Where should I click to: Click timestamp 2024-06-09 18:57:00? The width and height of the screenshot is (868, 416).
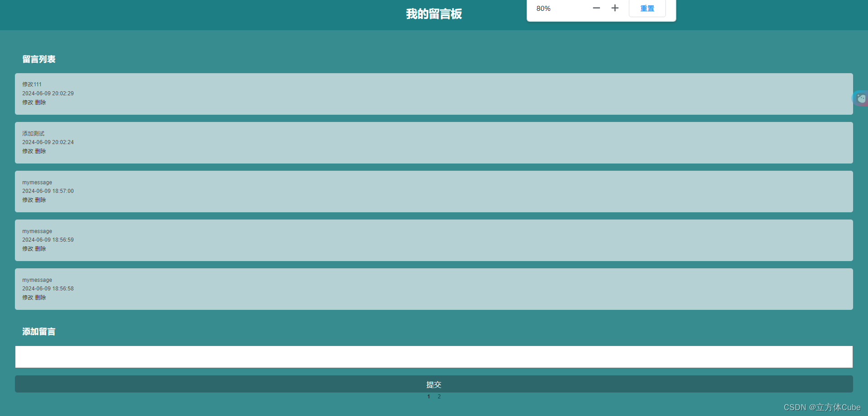(x=48, y=191)
